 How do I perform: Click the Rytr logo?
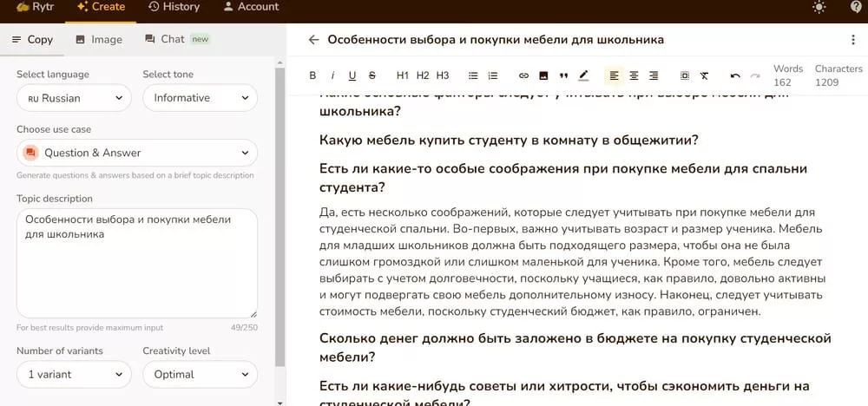(x=35, y=7)
